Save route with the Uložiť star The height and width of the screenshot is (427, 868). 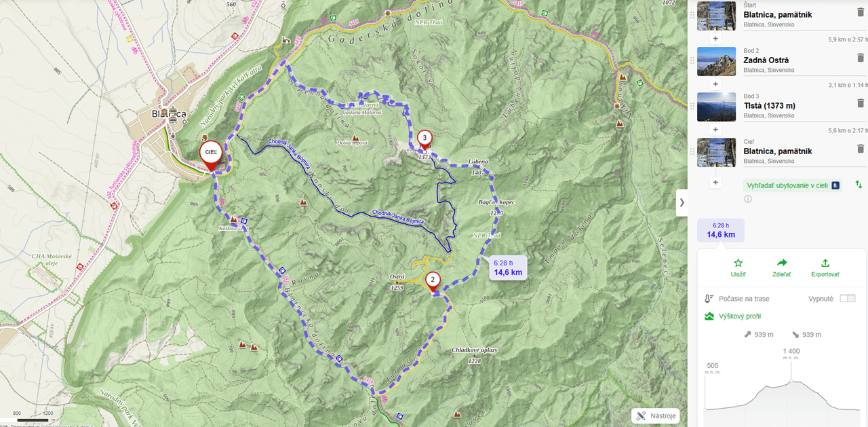[738, 267]
